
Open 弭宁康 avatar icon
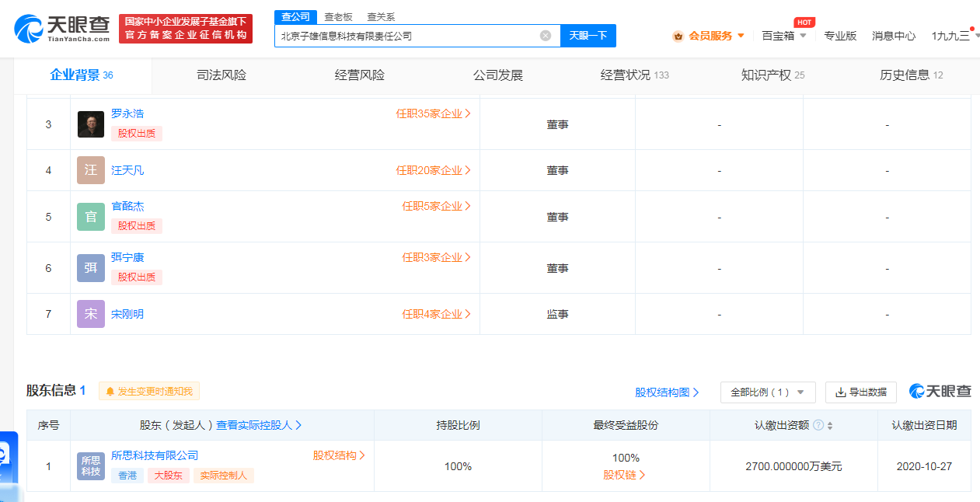91,268
